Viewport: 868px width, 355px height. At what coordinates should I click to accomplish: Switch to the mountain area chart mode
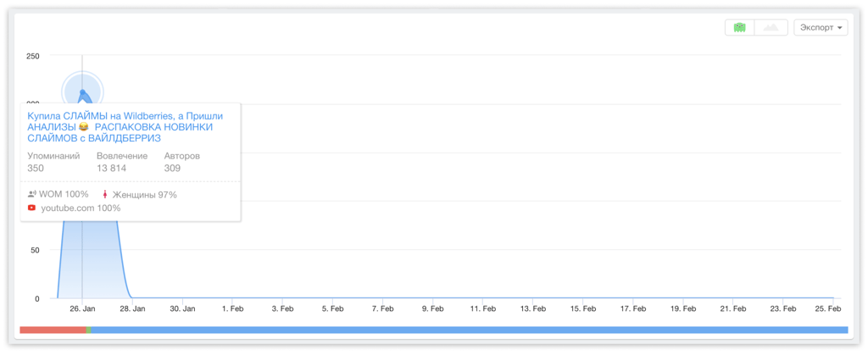[771, 28]
